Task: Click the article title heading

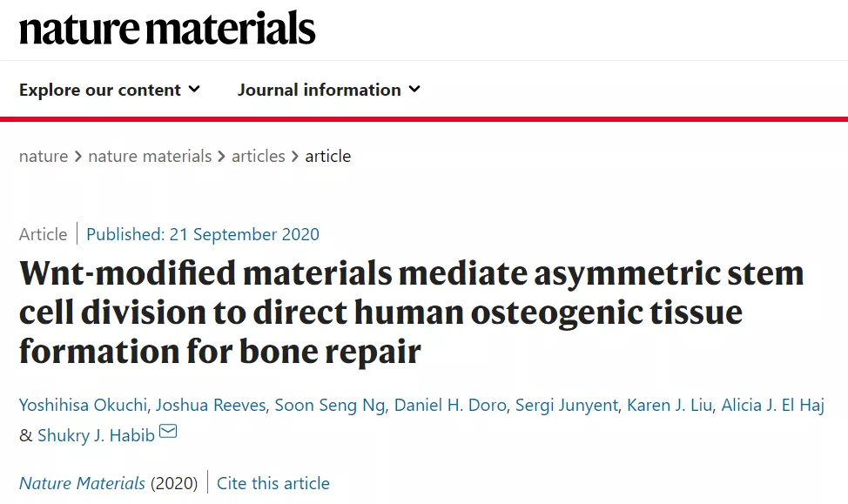Action: pyautogui.click(x=411, y=312)
